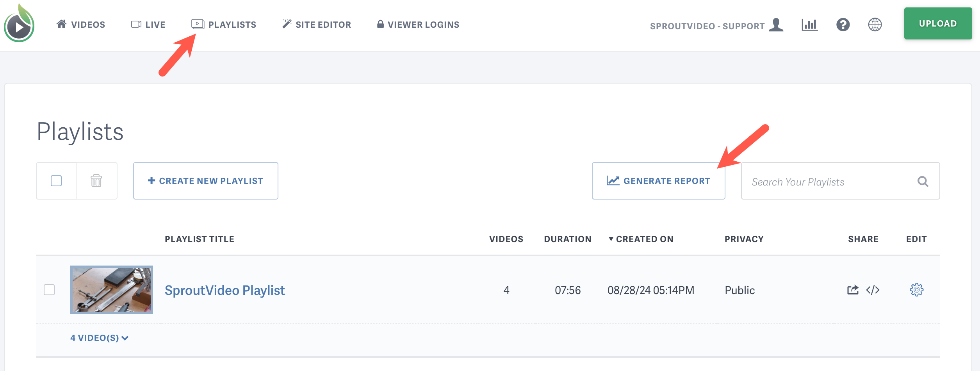Open embed code icon for playlist
This screenshot has height=371, width=980.
click(873, 290)
